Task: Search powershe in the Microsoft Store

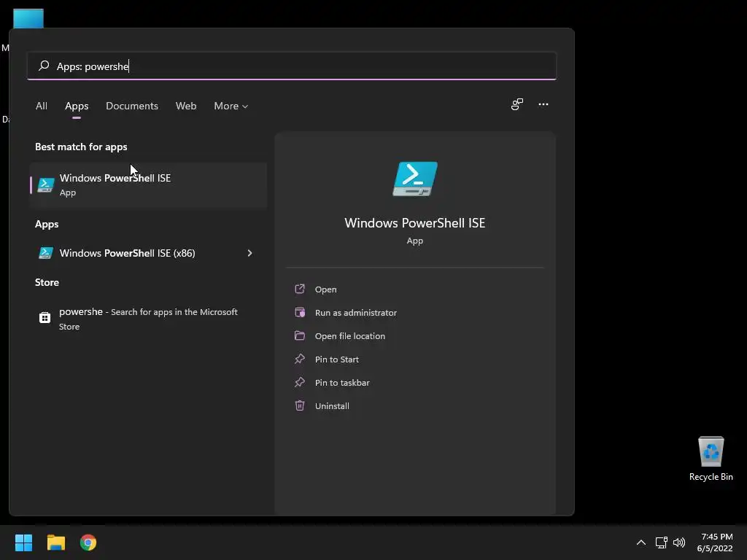Action: (148, 319)
